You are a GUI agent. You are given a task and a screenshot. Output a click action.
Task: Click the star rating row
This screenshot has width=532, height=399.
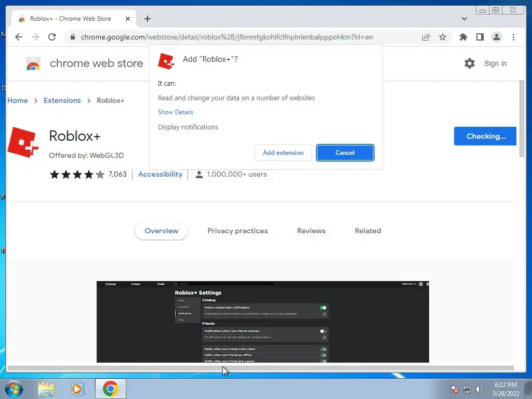point(77,175)
